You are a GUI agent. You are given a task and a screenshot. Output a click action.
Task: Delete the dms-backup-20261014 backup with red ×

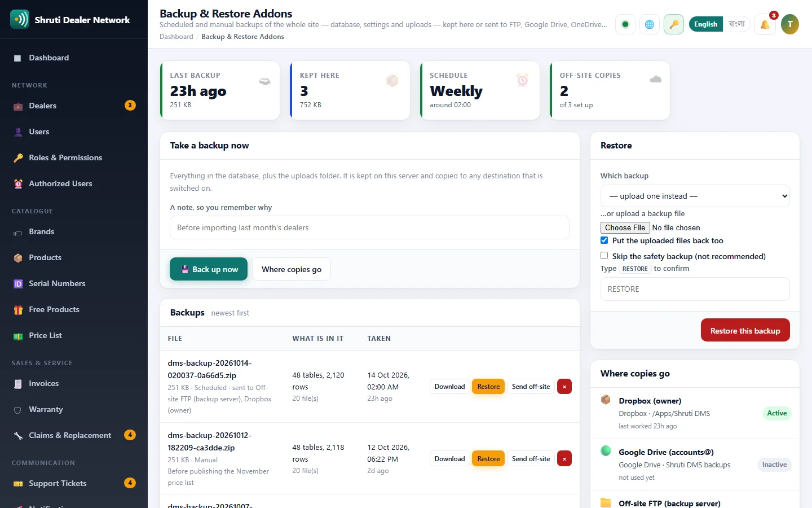pyautogui.click(x=564, y=387)
